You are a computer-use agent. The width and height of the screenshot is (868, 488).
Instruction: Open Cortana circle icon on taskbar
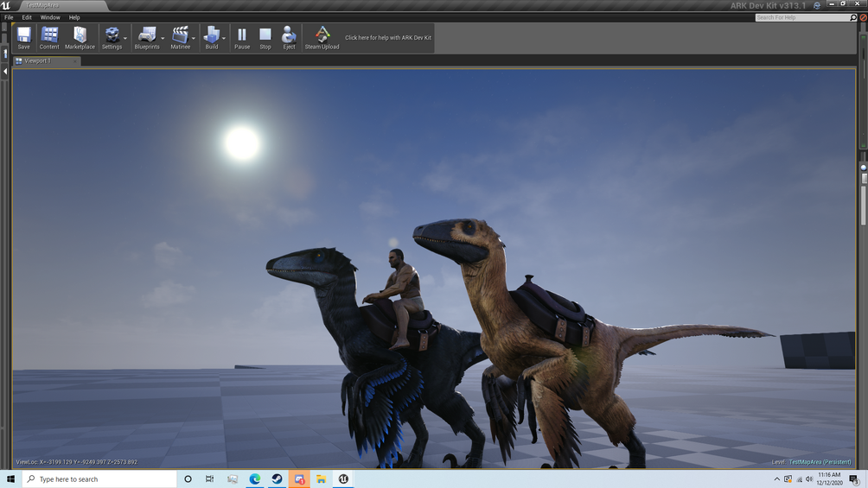[188, 479]
